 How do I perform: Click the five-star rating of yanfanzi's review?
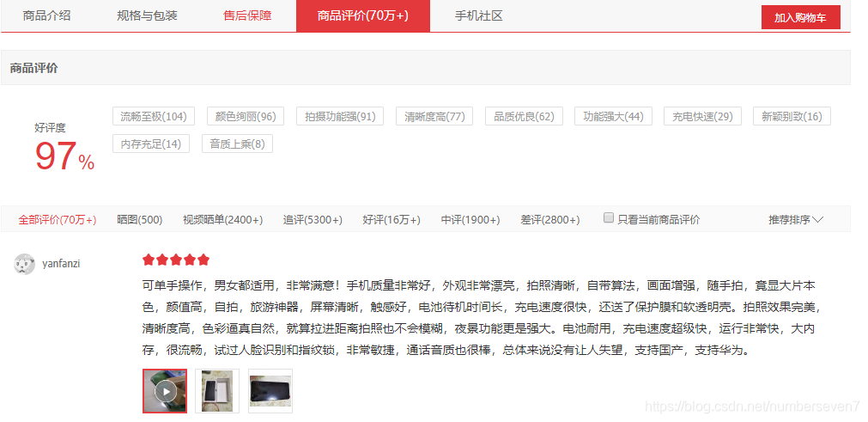(x=176, y=260)
